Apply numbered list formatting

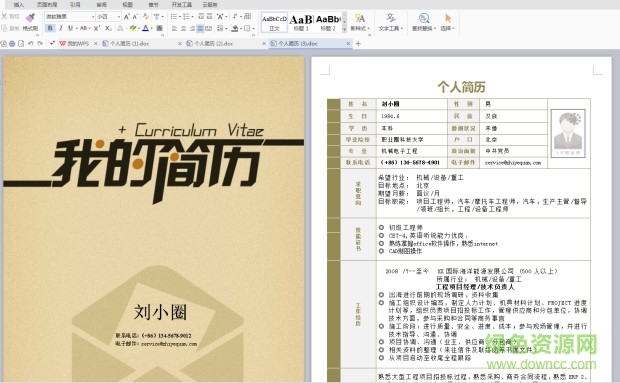pyautogui.click(x=187, y=17)
